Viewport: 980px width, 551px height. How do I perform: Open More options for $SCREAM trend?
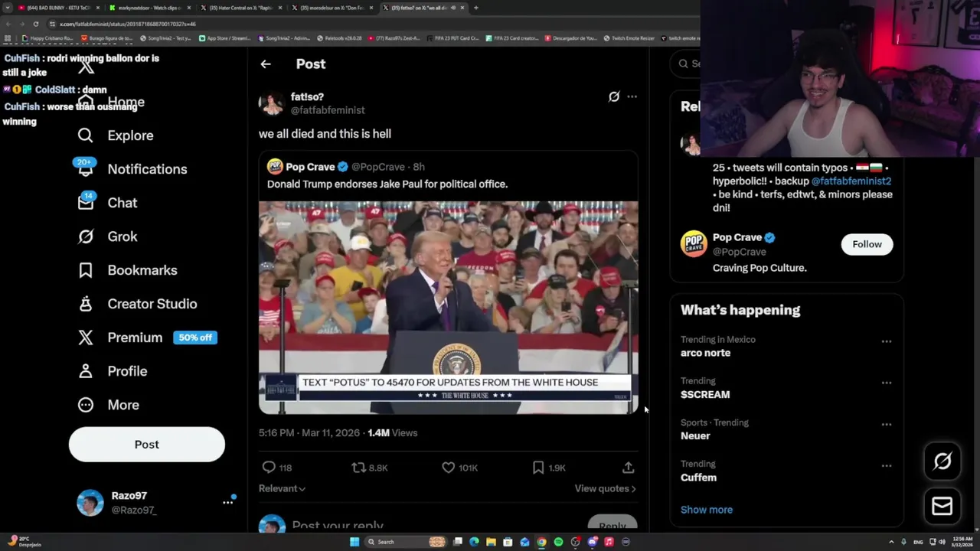pyautogui.click(x=887, y=383)
